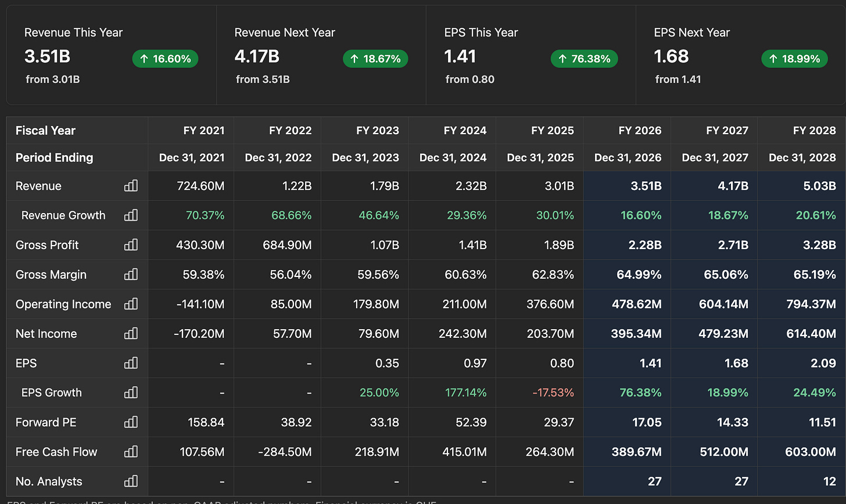Show the Net Income chart icon
846x504 pixels.
coord(131,334)
